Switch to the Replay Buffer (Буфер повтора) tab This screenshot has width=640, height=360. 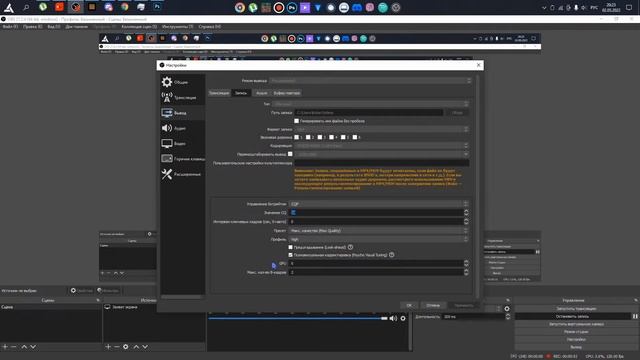287,93
